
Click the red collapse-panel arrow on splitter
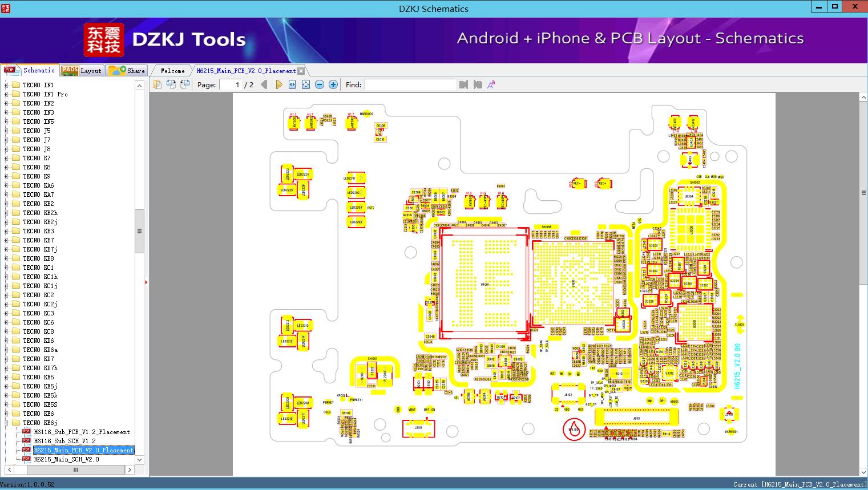(146, 282)
